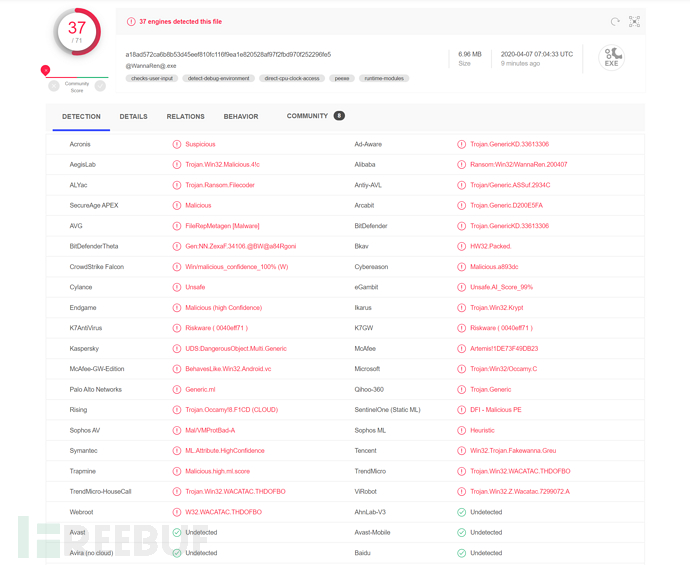Click FileRepMetagen [Malware] AVG detection
Screen dimensions: 690x565
pos(222,226)
